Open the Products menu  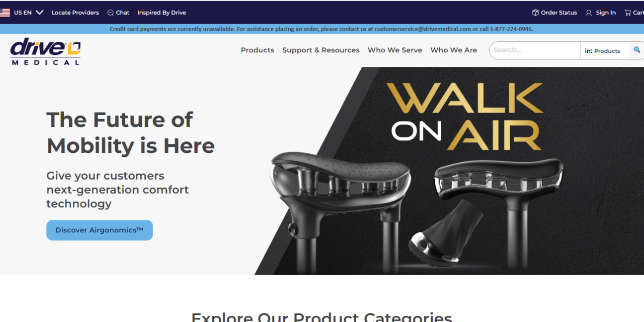257,50
